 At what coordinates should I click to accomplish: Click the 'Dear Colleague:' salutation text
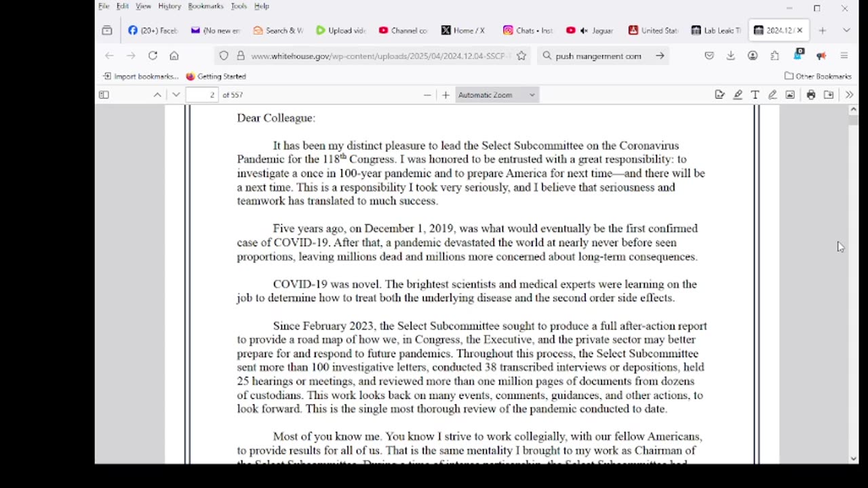coord(276,118)
